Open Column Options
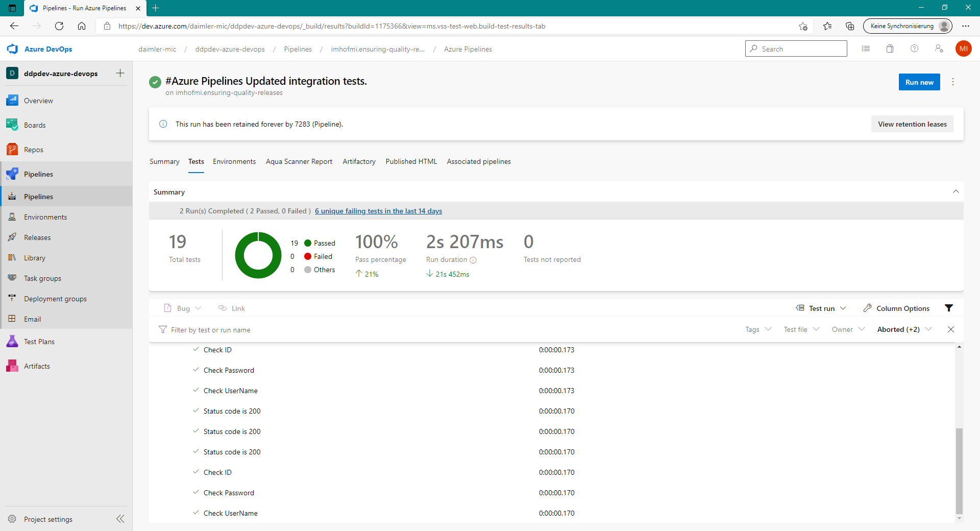 pyautogui.click(x=896, y=308)
